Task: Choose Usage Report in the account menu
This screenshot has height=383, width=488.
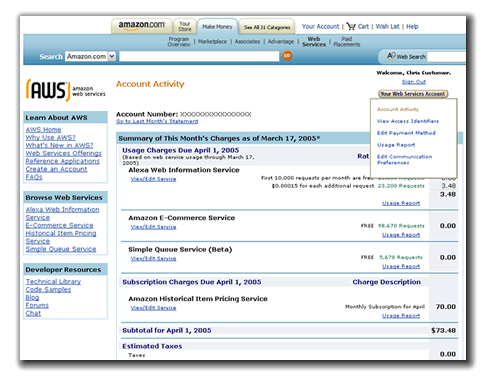Action: click(x=396, y=145)
